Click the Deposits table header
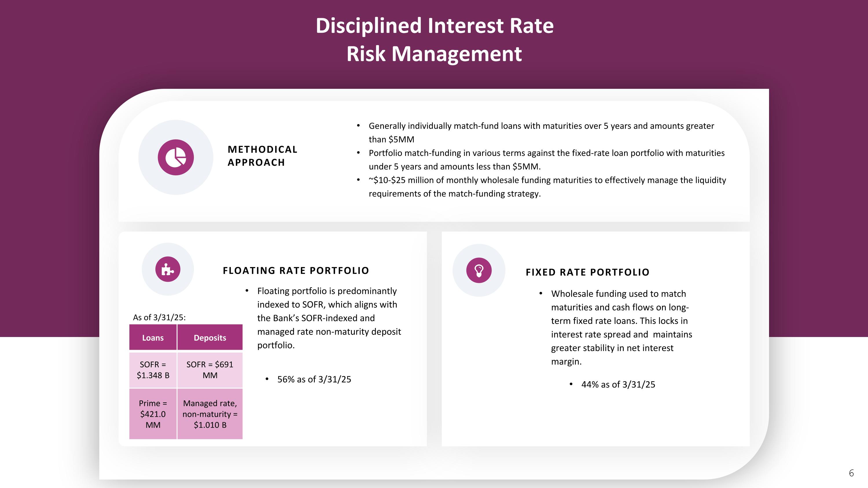 [x=209, y=338]
